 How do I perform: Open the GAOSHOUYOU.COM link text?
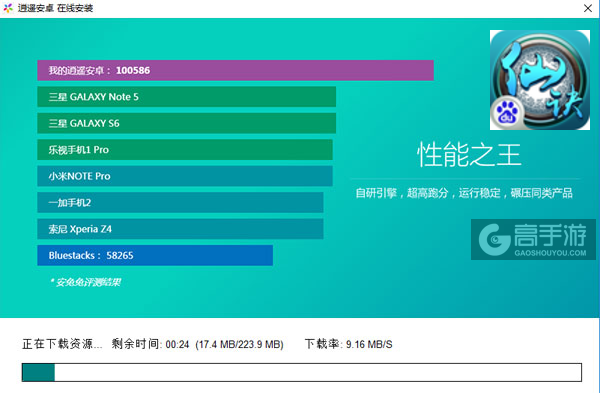(x=550, y=253)
